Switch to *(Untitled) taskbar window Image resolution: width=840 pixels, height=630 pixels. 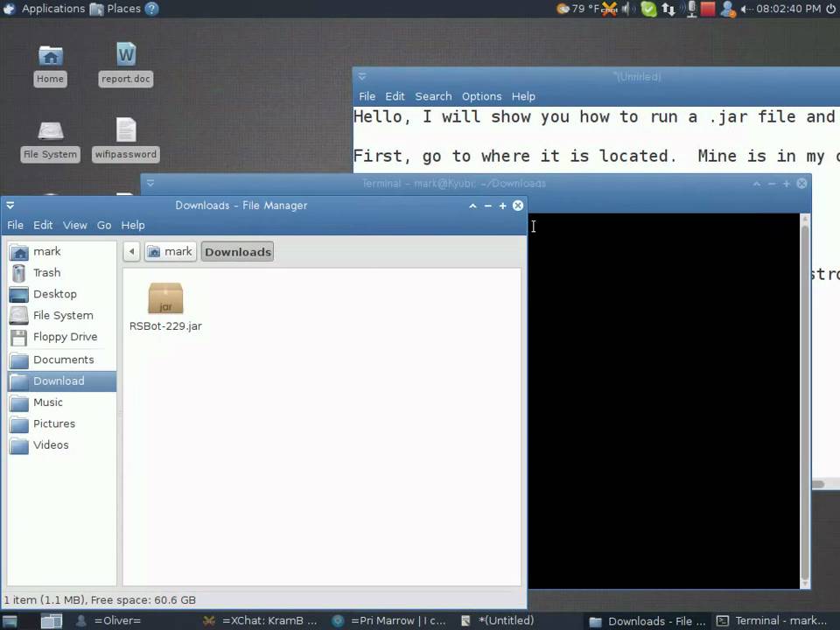coord(498,621)
